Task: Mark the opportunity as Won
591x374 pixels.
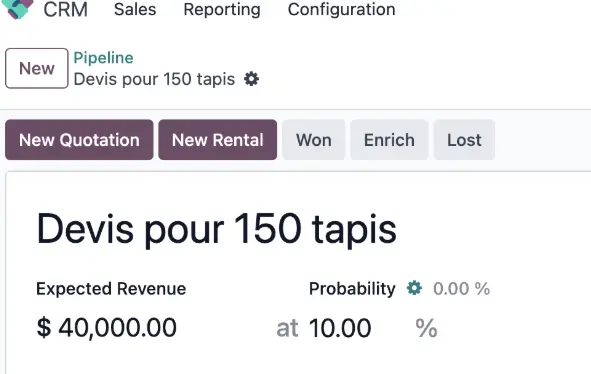Action: click(x=314, y=140)
